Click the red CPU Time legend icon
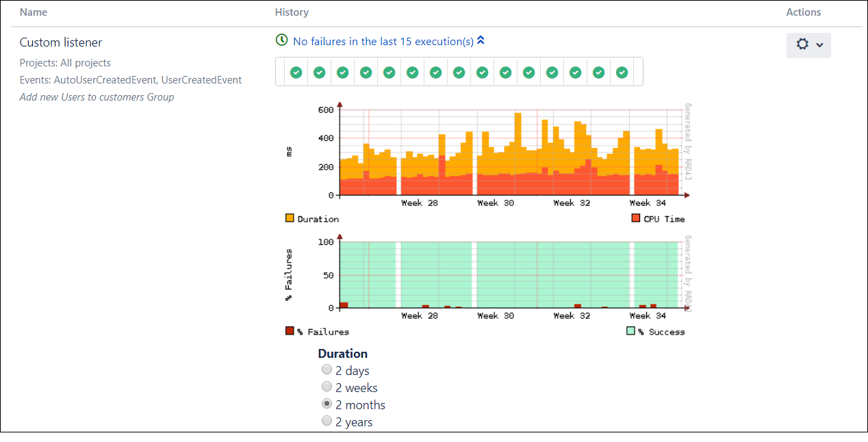Image resolution: width=868 pixels, height=442 pixels. [x=635, y=217]
